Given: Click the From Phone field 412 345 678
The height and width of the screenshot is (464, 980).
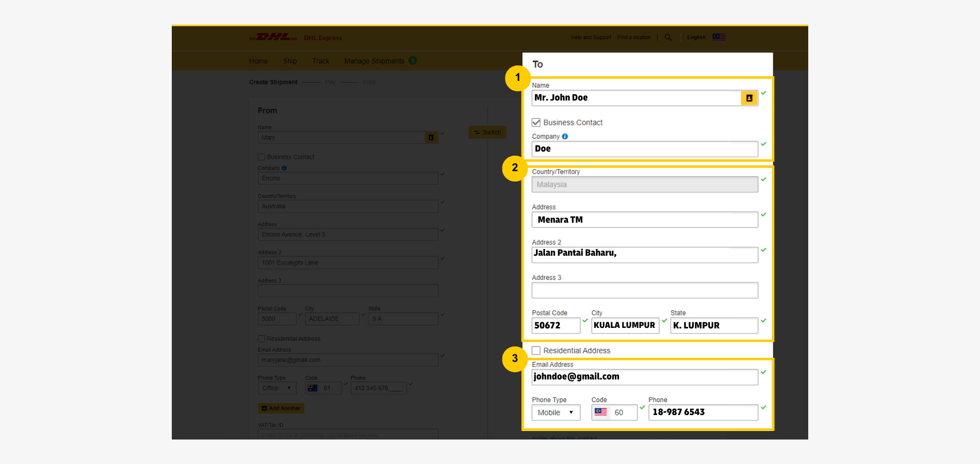Looking at the screenshot, I should click(x=379, y=388).
